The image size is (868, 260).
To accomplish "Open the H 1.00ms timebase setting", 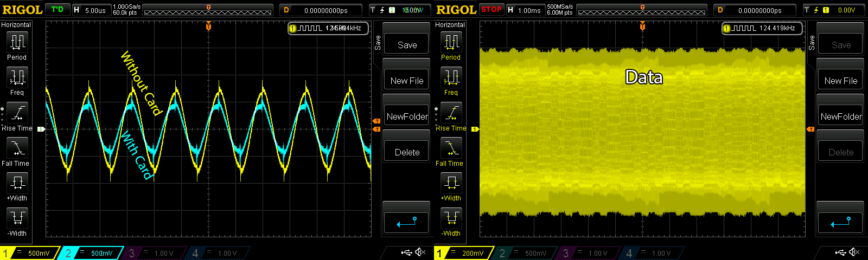I will click(x=525, y=10).
